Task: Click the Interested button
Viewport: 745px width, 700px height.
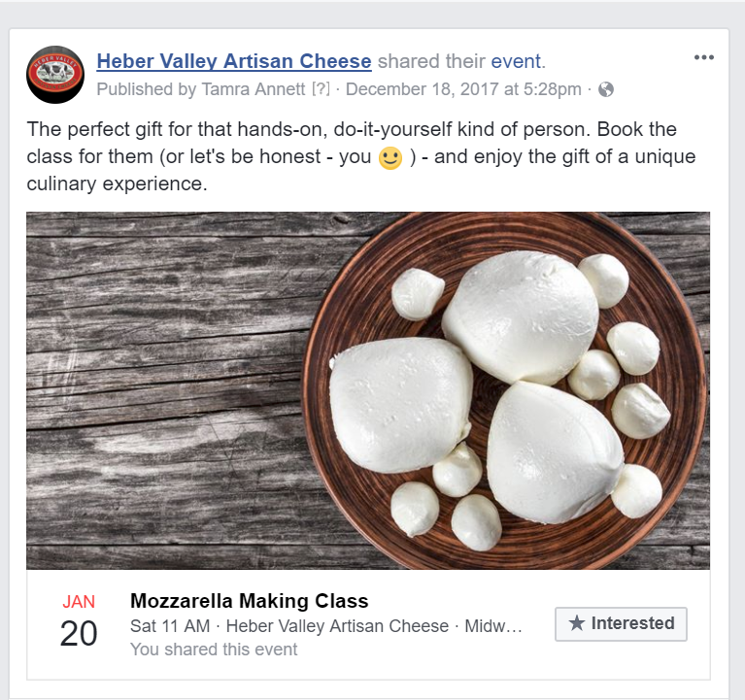Action: click(x=621, y=623)
